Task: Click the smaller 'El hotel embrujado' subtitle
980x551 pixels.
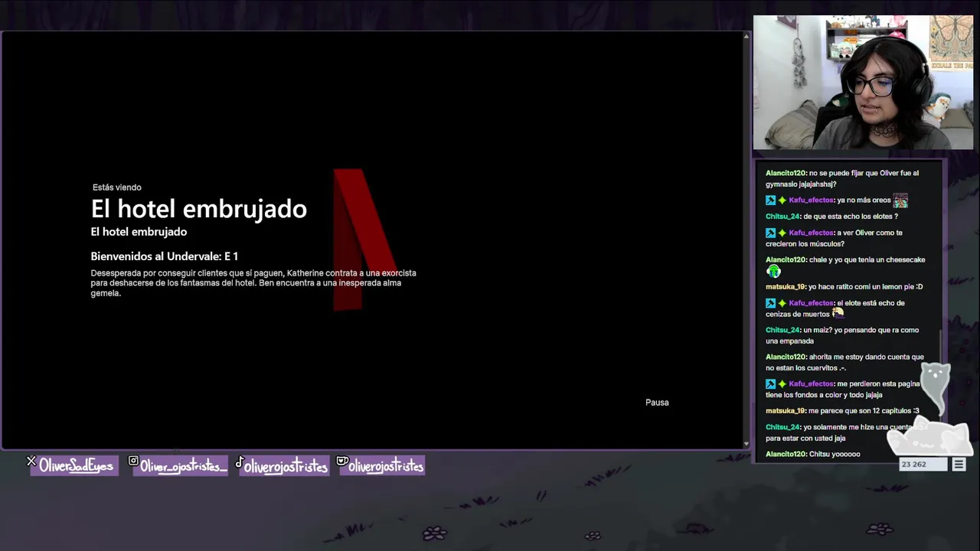Action: coord(139,232)
